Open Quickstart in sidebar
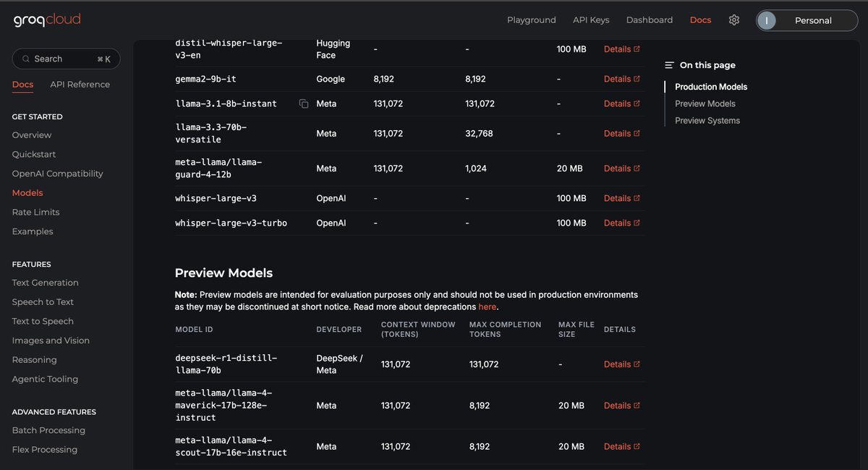The width and height of the screenshot is (868, 470). pos(34,155)
